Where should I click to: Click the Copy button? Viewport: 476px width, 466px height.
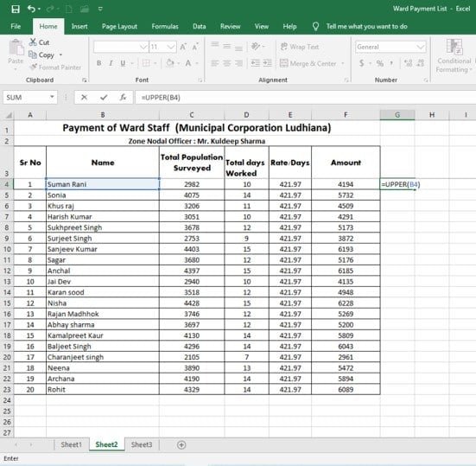[x=41, y=55]
